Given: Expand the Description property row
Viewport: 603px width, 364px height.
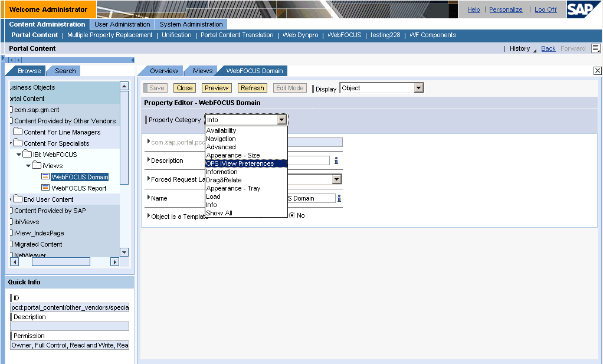Looking at the screenshot, I should 149,160.
